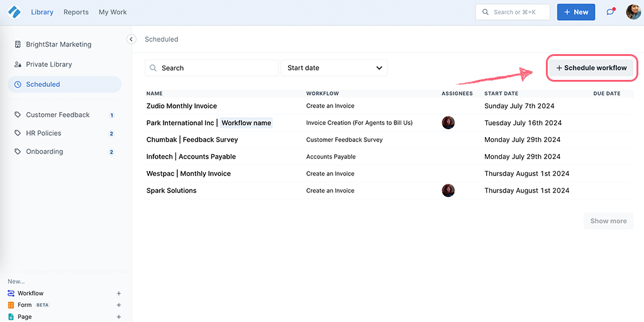644x322 pixels.
Task: Open the Start date dropdown
Action: 334,68
